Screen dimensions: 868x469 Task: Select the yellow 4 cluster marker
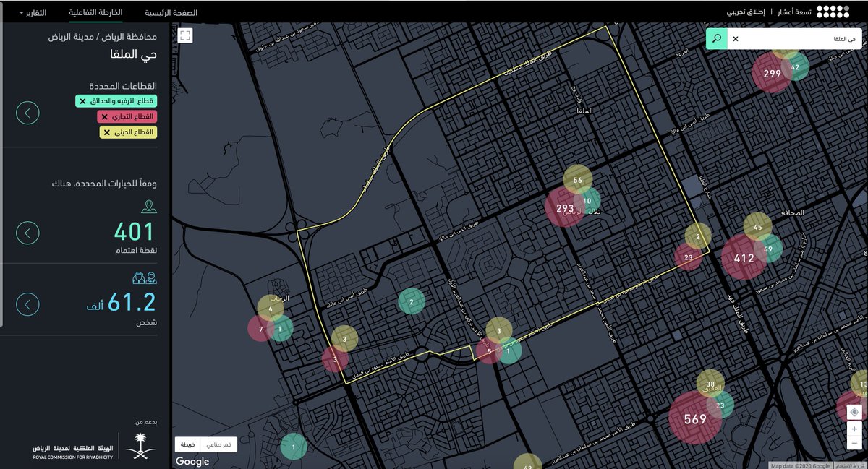[x=271, y=308]
